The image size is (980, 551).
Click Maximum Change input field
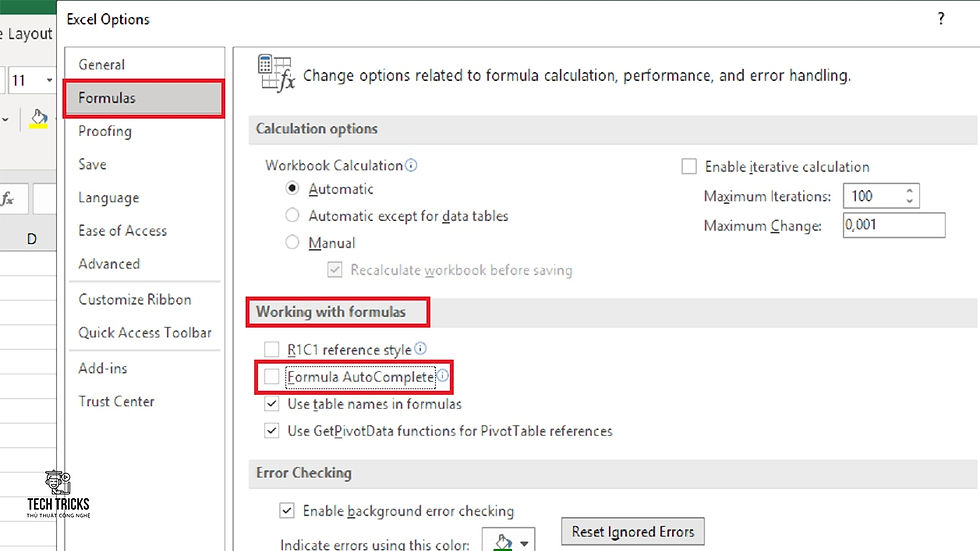click(894, 225)
